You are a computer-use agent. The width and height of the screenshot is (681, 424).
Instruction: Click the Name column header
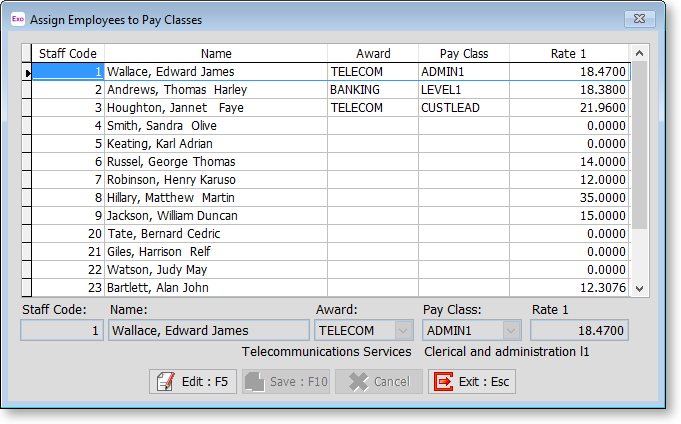tap(216, 53)
